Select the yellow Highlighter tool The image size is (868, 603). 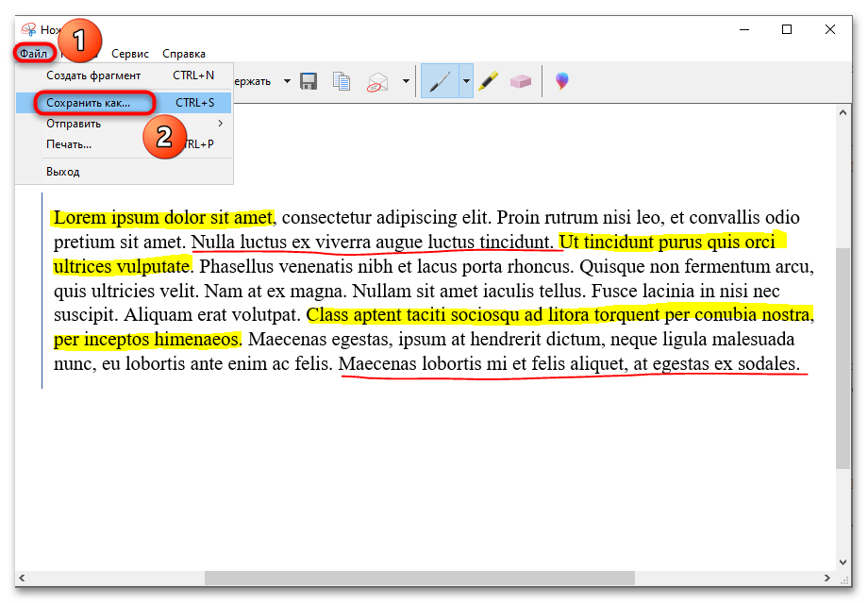pyautogui.click(x=488, y=82)
